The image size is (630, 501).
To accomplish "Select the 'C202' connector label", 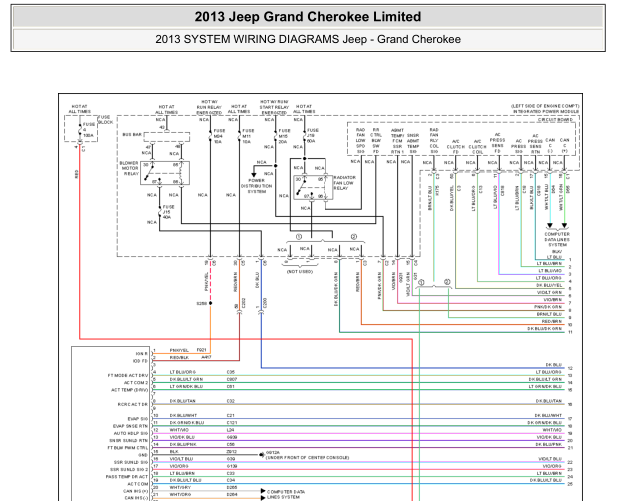I will click(244, 304).
